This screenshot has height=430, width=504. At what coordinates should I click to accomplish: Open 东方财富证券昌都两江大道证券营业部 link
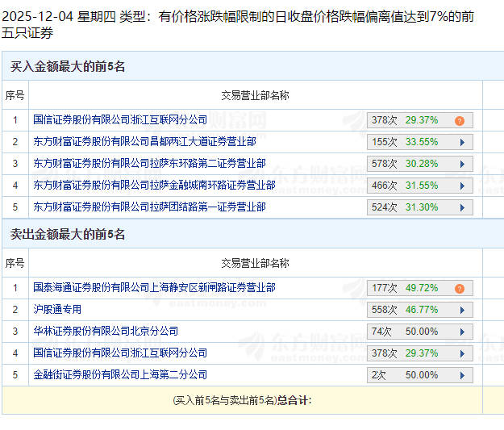coord(144,142)
